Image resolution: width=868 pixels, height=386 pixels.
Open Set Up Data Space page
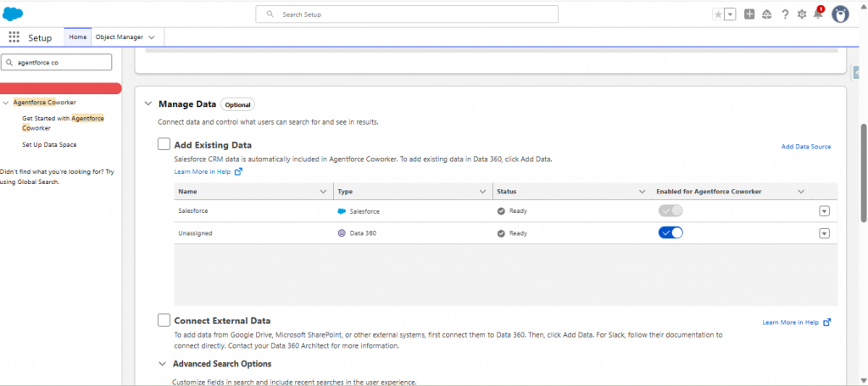pos(49,144)
